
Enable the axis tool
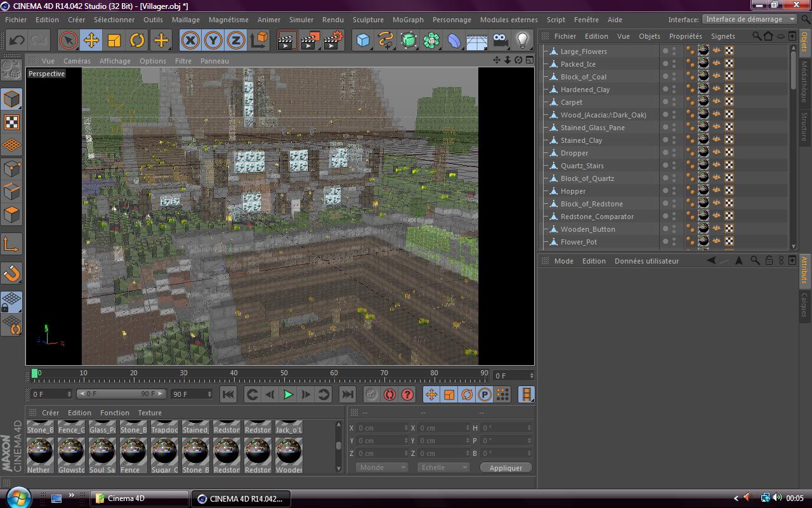coord(12,244)
